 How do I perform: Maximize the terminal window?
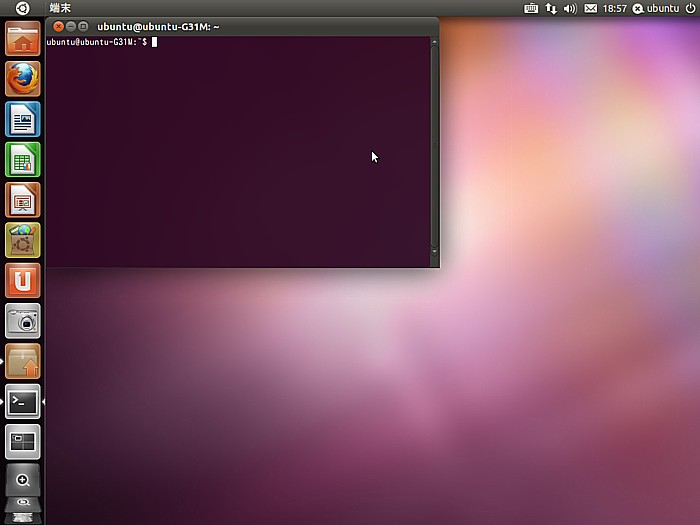[83, 26]
